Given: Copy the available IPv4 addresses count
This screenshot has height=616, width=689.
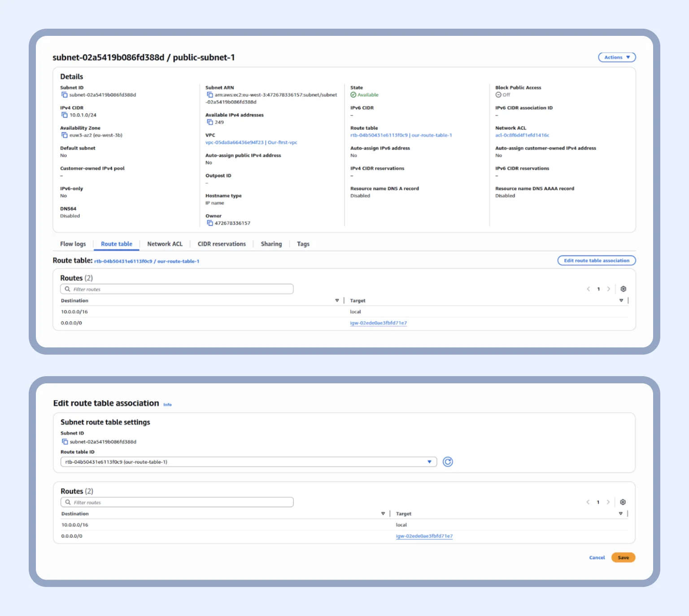Looking at the screenshot, I should pos(211,122).
